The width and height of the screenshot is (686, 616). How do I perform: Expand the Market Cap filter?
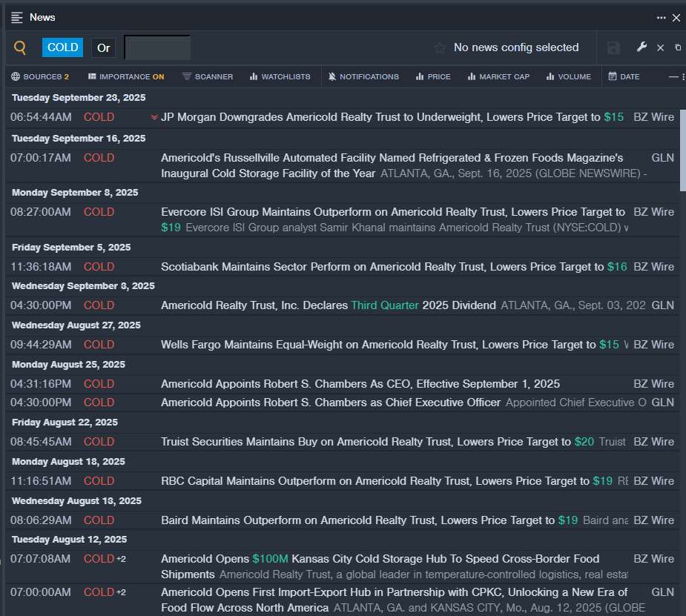498,76
